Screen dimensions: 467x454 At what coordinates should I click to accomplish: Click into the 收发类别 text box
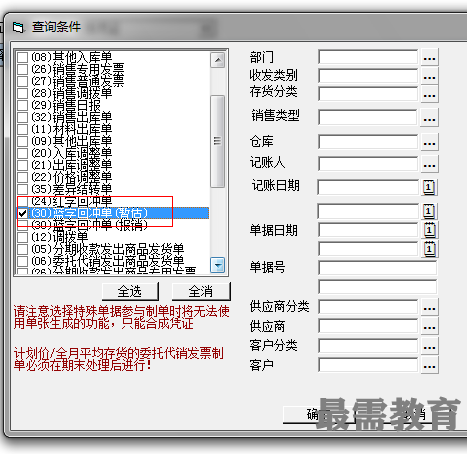[x=368, y=76]
